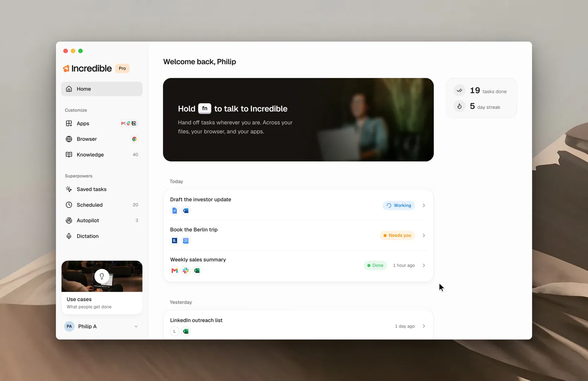Screen dimensions: 588x381
Task: Click the Knowledge count 40
Action: click(x=135, y=155)
